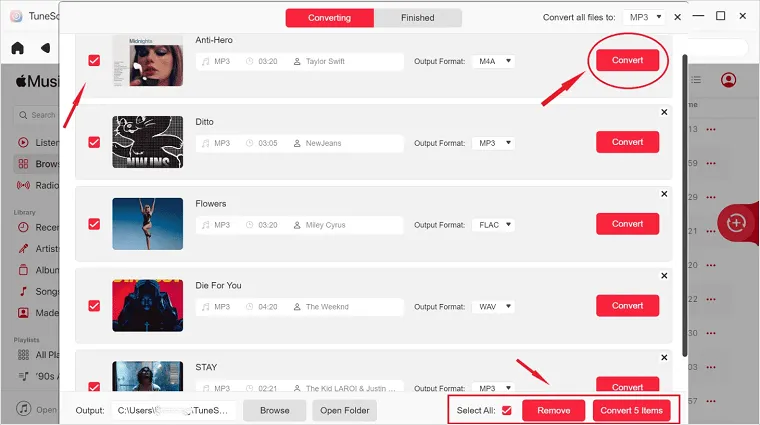The height and width of the screenshot is (425, 760).
Task: Click the Search field in Apple Music sidebar
Action: point(36,115)
